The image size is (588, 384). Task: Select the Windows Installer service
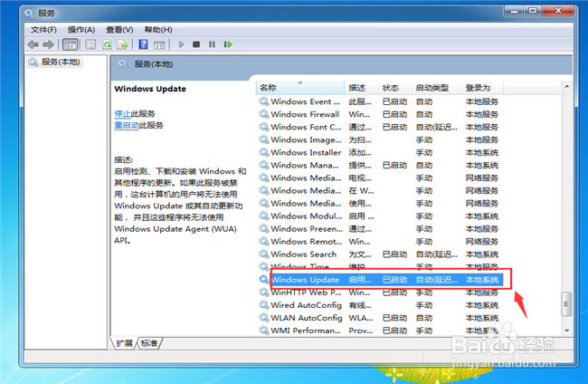380,153
